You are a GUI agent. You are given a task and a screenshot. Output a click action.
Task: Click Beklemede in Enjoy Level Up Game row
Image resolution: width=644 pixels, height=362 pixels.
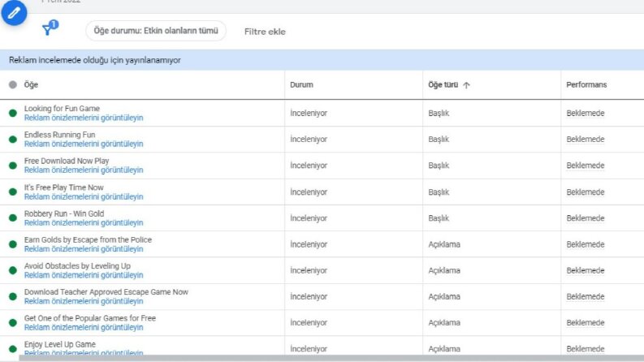click(x=586, y=349)
